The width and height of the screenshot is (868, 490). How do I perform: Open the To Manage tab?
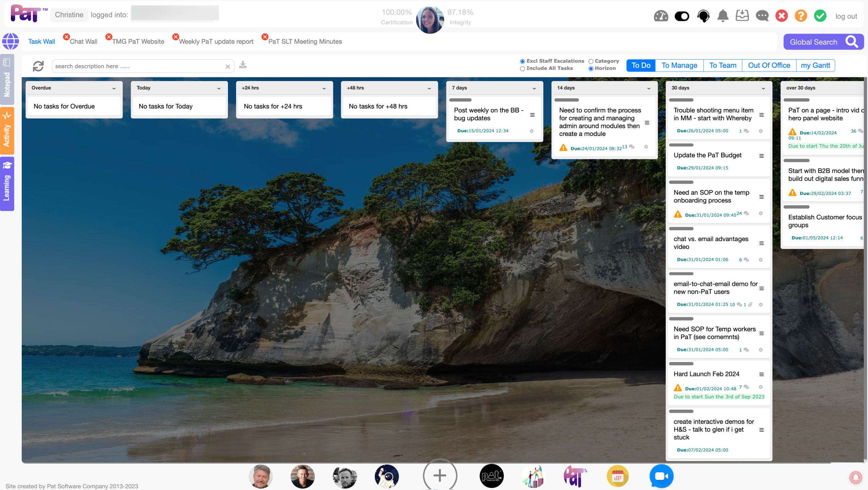[679, 65]
